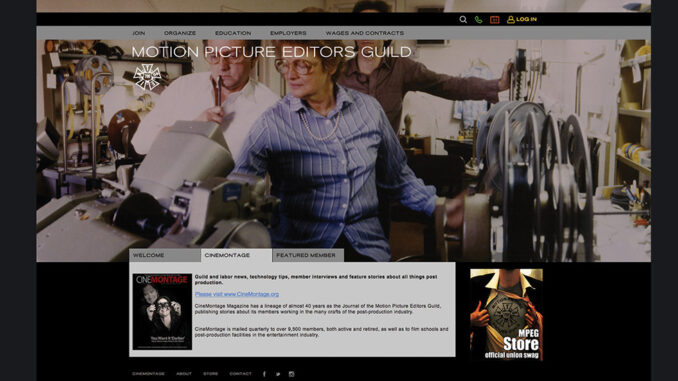678x381 pixels.
Task: Open the red calendar icon
Action: pyautogui.click(x=495, y=19)
